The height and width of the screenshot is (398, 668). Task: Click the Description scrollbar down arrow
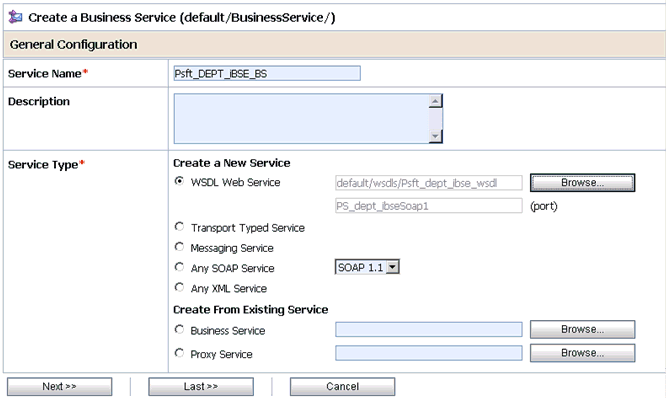pyautogui.click(x=435, y=136)
